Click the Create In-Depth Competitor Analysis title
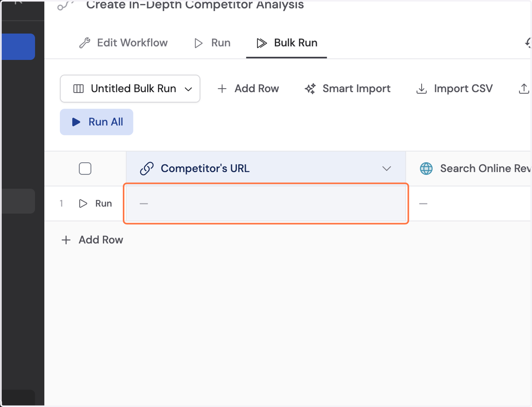The width and height of the screenshot is (532, 407). click(x=195, y=5)
